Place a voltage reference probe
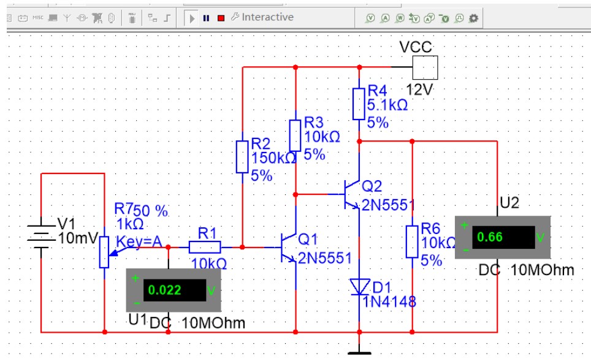Image resolution: width=591 pixels, height=364 pixels. click(x=446, y=18)
